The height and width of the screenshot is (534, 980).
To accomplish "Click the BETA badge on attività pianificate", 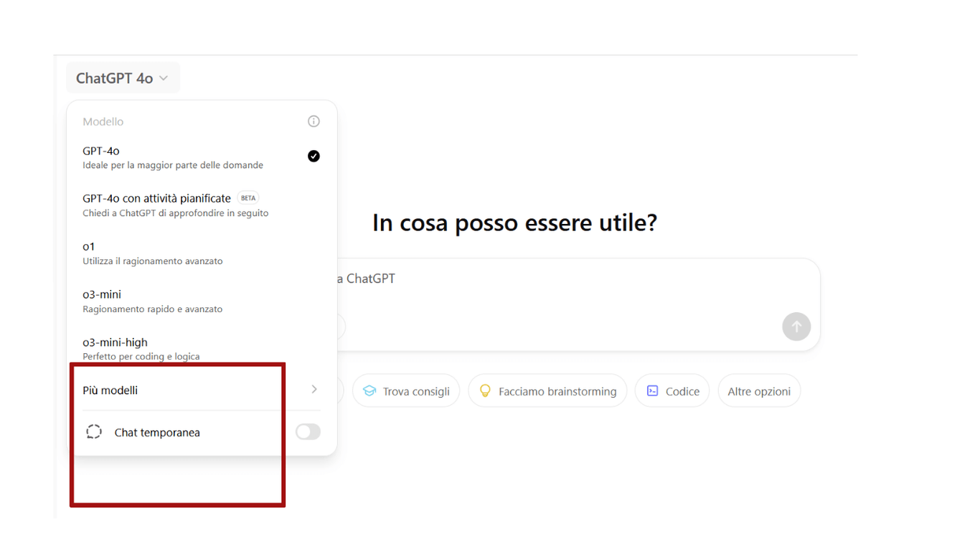I will pyautogui.click(x=247, y=197).
